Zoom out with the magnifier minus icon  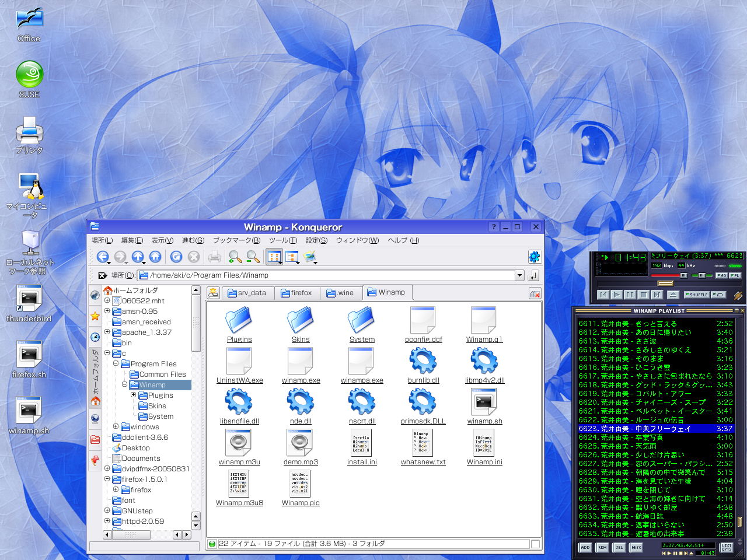click(x=253, y=257)
